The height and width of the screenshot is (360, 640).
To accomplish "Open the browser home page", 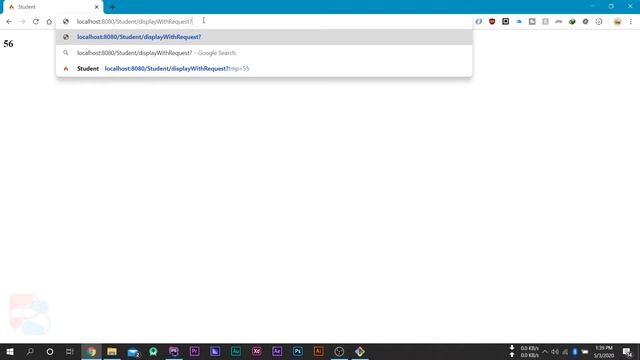I will (49, 22).
